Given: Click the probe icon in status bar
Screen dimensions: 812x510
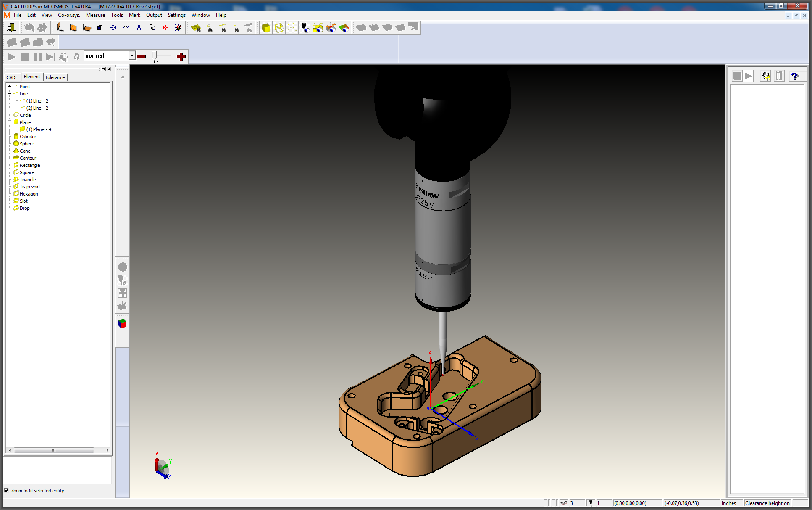Looking at the screenshot, I should [591, 503].
